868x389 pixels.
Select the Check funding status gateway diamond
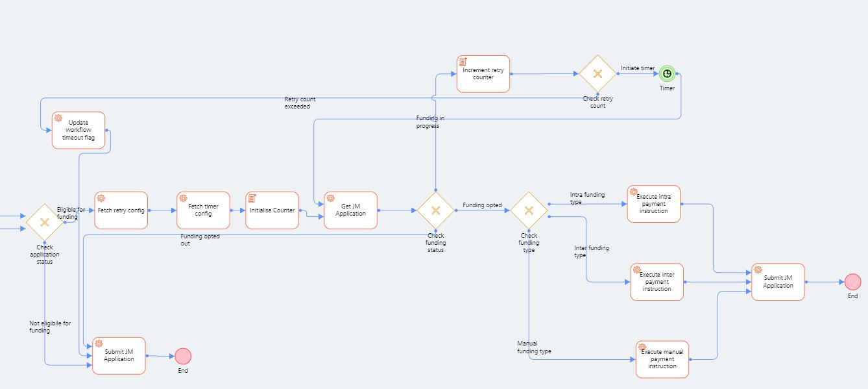pos(435,210)
